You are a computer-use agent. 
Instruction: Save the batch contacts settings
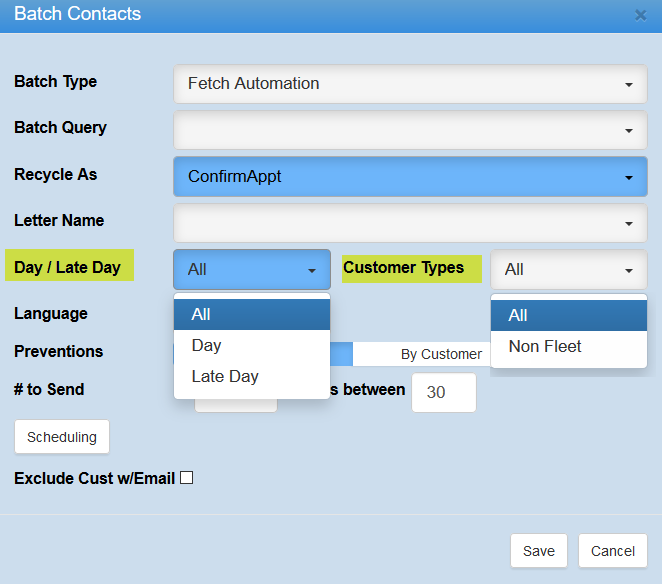[539, 551]
